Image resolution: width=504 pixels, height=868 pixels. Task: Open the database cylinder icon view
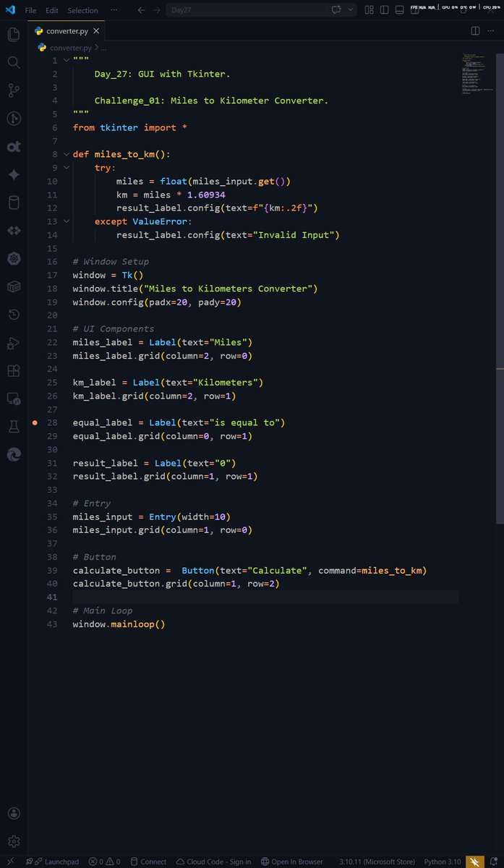(x=13, y=203)
